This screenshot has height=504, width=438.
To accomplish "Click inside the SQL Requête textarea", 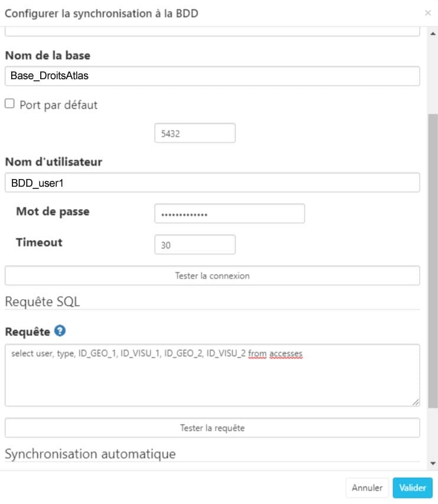I will 213,375.
